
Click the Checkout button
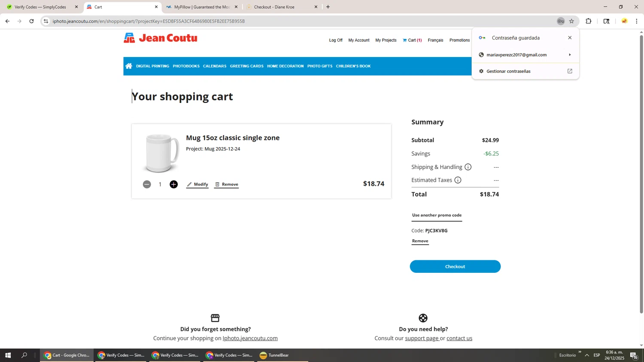click(x=455, y=266)
